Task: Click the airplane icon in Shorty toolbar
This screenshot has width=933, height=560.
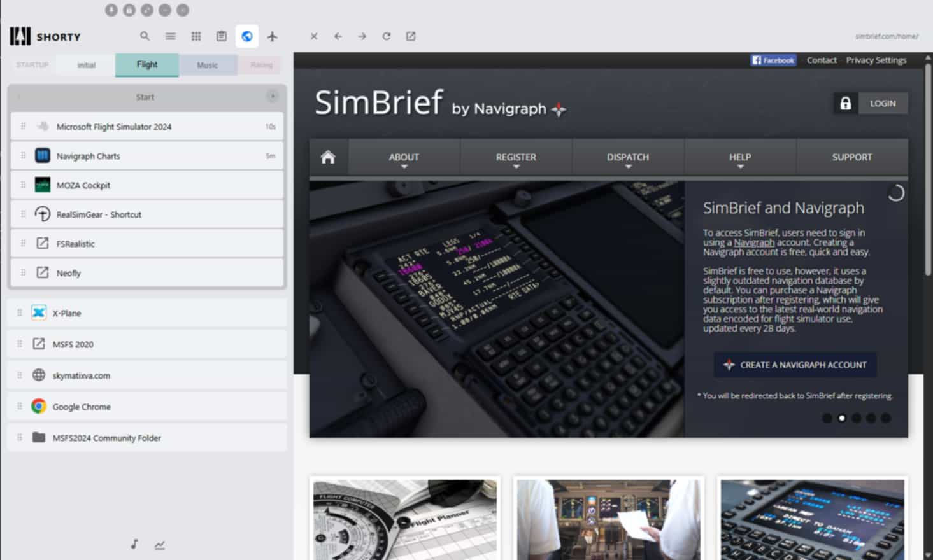Action: (273, 36)
